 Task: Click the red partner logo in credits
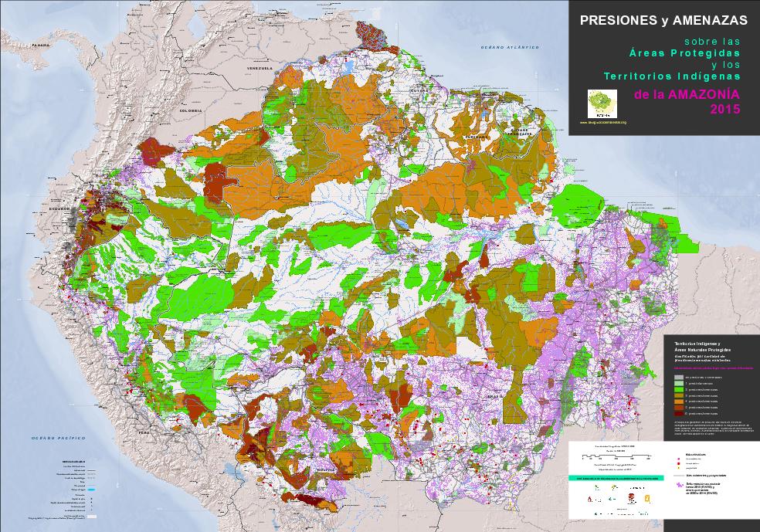tap(631, 498)
